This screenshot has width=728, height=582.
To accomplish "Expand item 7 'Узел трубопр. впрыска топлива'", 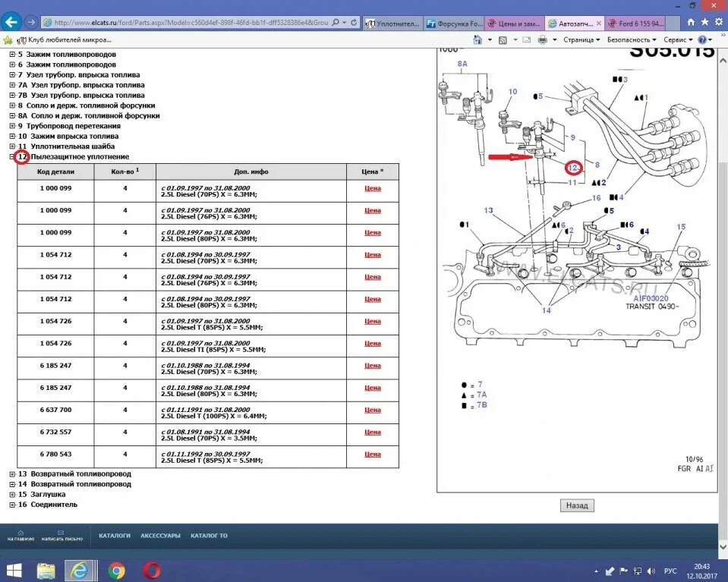I will 13,74.
